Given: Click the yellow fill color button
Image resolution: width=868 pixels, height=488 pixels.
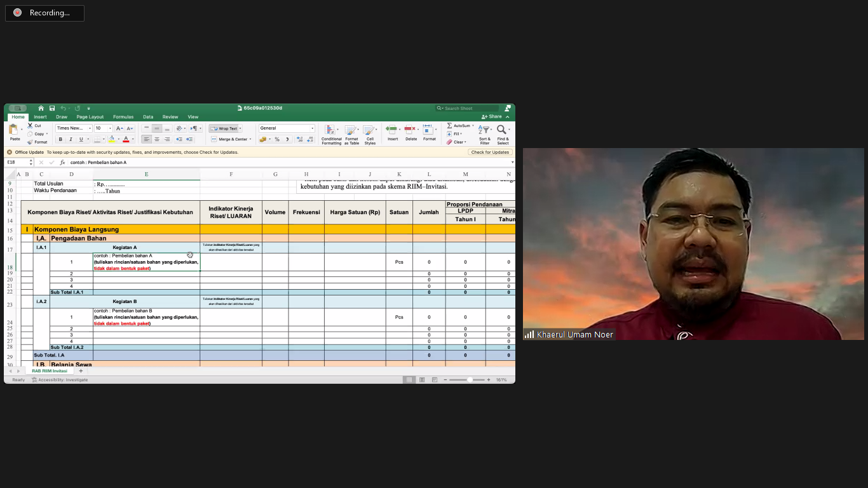Looking at the screenshot, I should [x=111, y=139].
